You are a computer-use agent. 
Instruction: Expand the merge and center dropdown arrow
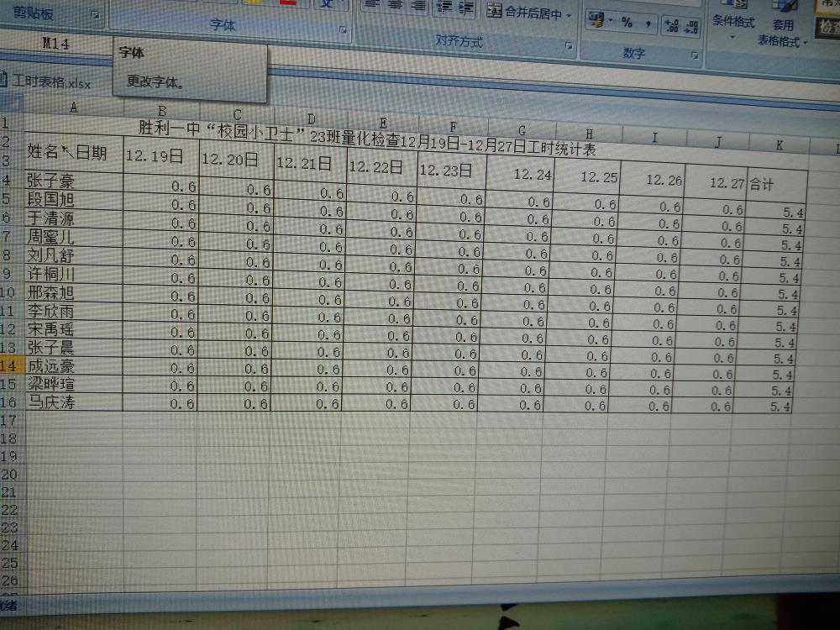click(x=569, y=15)
